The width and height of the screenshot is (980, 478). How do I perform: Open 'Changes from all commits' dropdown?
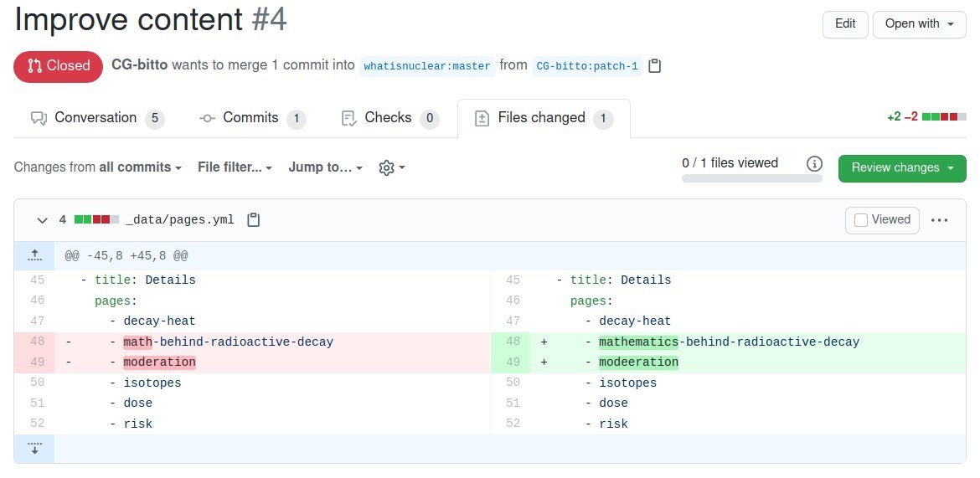tap(97, 167)
